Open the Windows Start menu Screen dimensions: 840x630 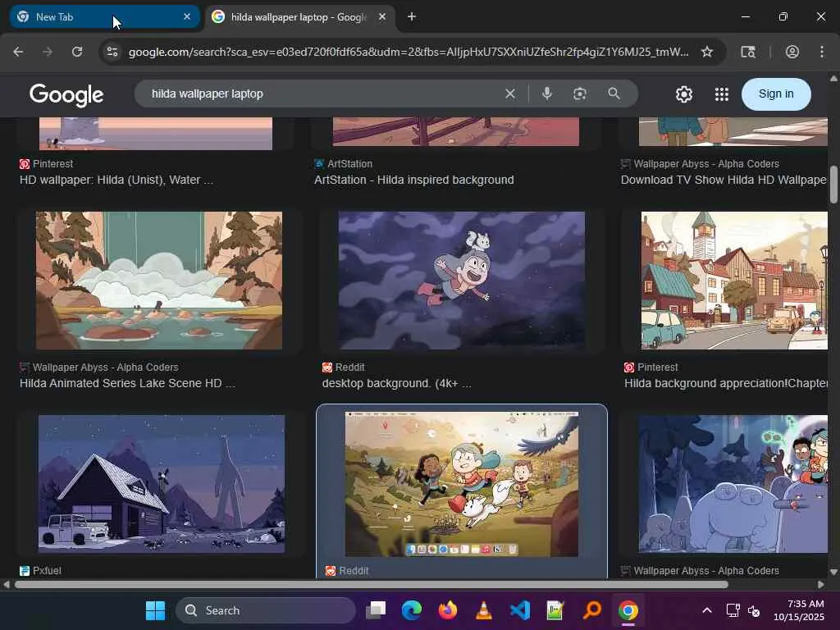pyautogui.click(x=155, y=610)
